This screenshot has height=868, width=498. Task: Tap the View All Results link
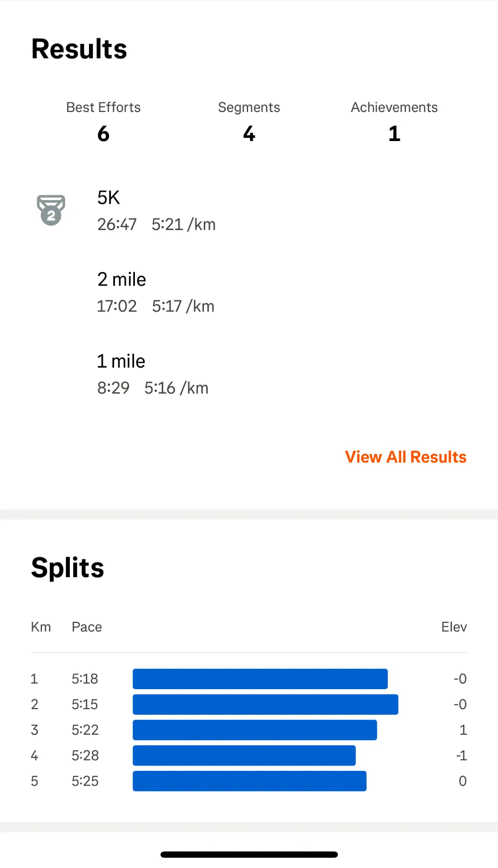point(406,457)
